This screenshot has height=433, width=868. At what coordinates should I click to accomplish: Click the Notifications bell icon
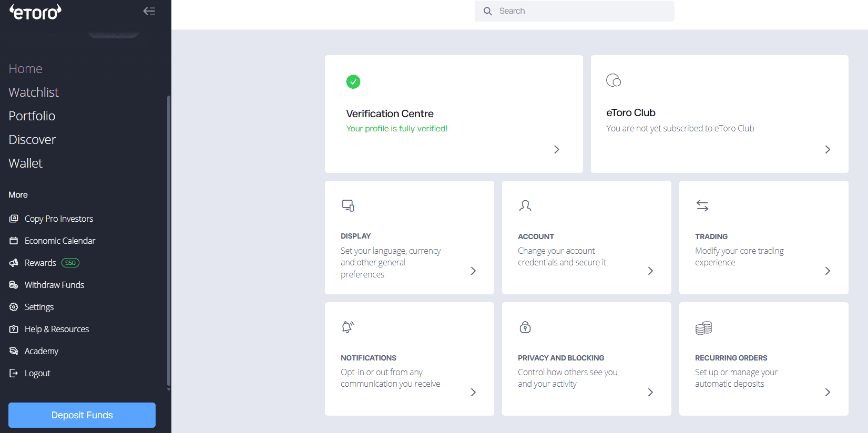348,327
